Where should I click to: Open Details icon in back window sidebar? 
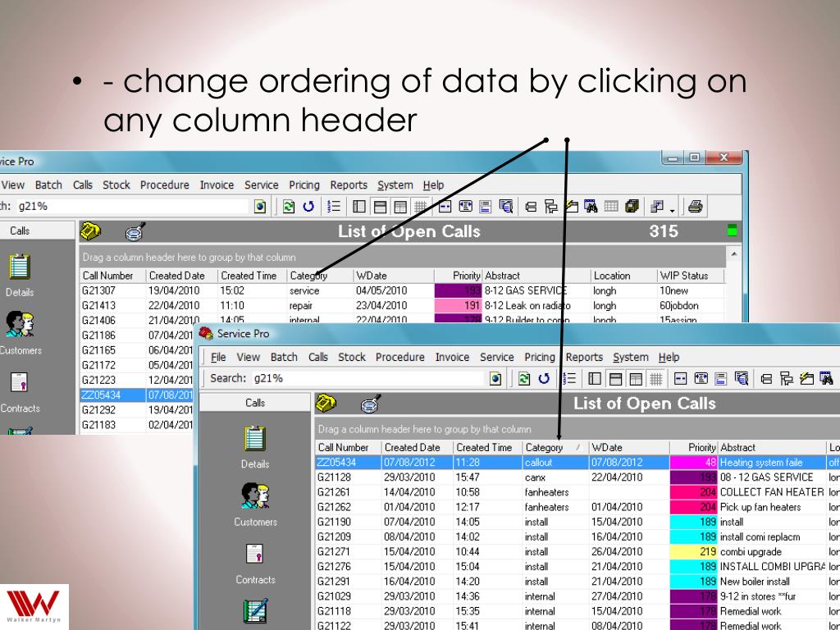click(20, 267)
